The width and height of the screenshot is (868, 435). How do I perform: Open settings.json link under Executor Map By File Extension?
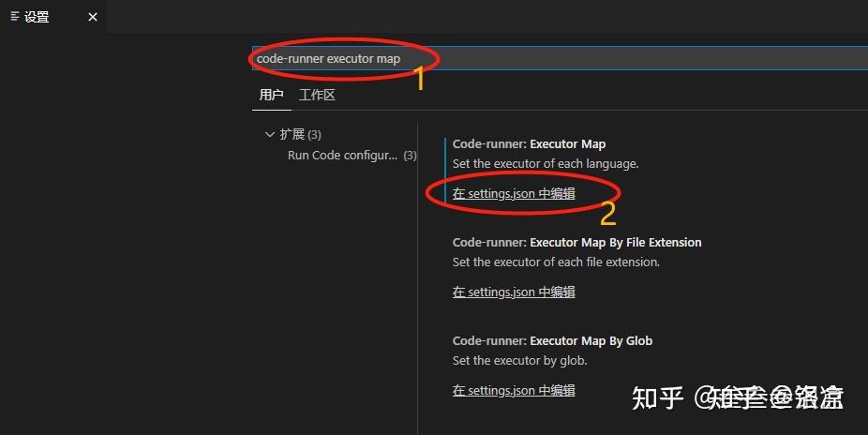click(514, 292)
